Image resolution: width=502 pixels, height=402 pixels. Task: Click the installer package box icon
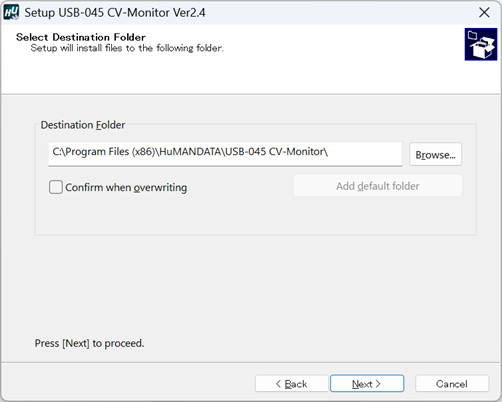[481, 44]
